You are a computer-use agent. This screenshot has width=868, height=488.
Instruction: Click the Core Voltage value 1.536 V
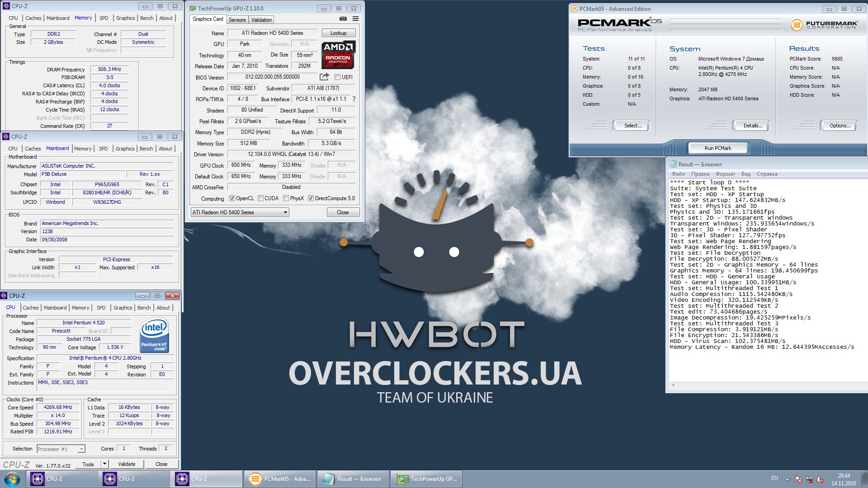[115, 347]
